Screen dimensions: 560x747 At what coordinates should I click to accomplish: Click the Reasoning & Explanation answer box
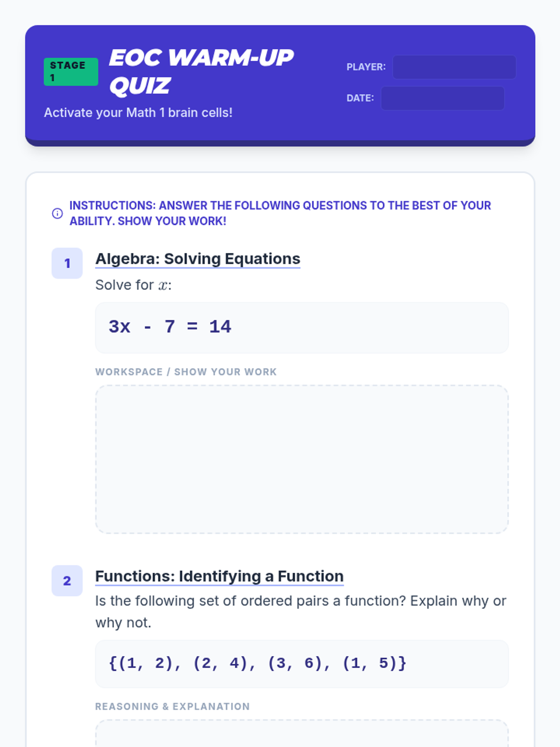point(302,734)
